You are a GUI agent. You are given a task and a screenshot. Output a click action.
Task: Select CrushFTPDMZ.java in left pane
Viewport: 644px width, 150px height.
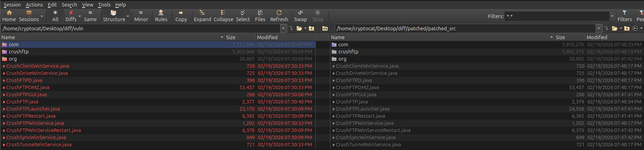(x=158, y=87)
